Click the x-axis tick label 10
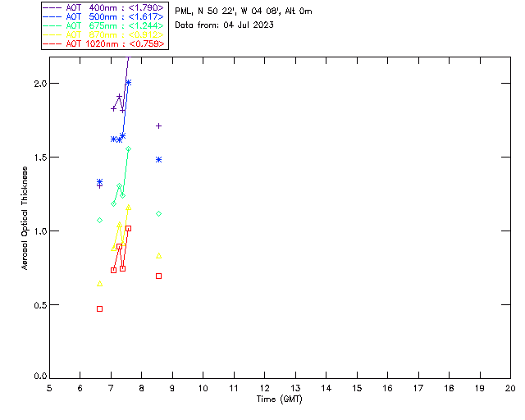The width and height of the screenshot is (525, 420). pyautogui.click(x=203, y=388)
